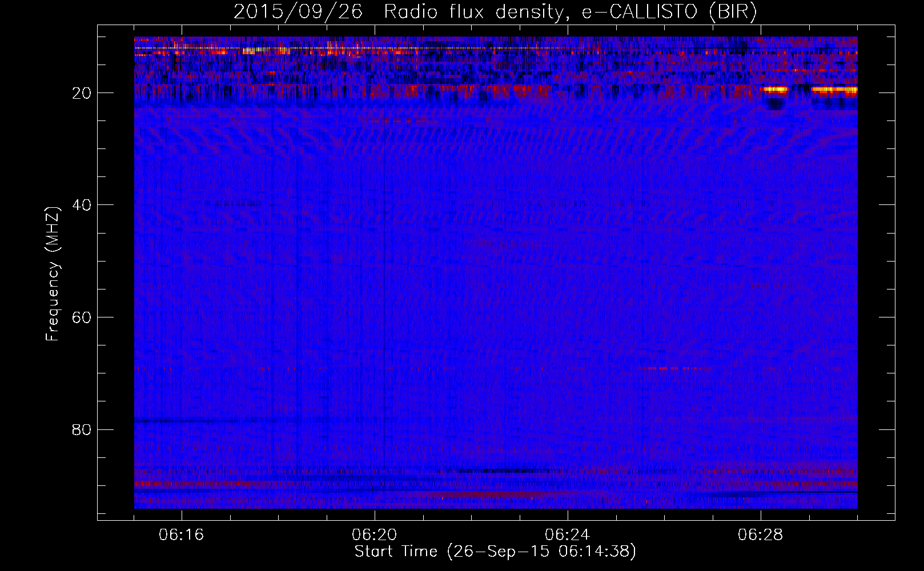
Task: Click the plot title "Radio flux density, e-CALLISTO (BIR)"
Action: pos(570,12)
